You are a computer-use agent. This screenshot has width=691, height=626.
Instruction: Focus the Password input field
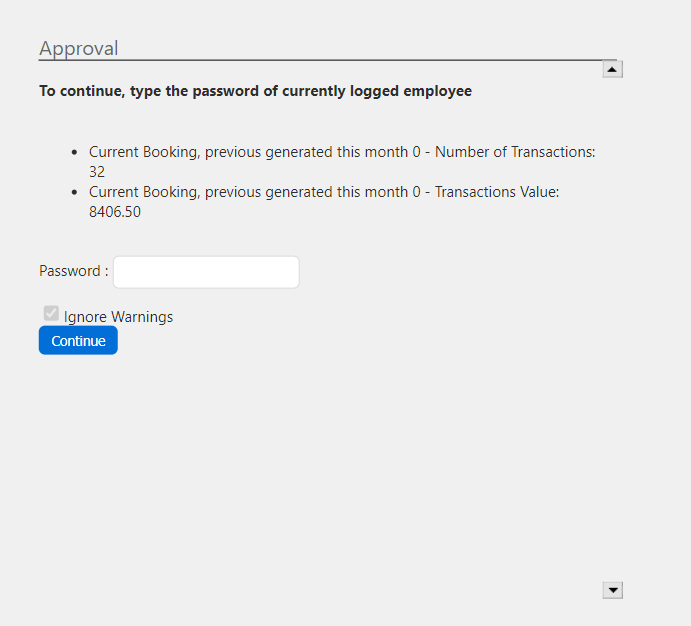[x=206, y=272]
